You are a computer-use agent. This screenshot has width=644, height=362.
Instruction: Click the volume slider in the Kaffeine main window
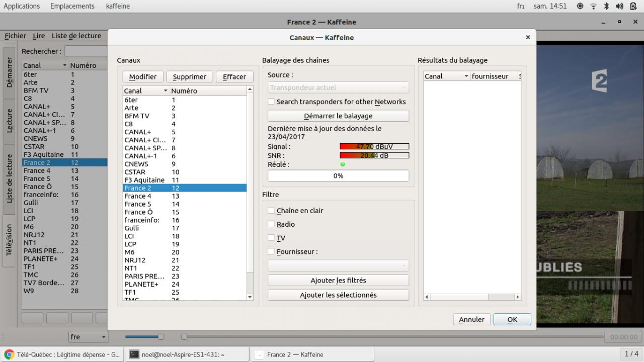pos(144,337)
